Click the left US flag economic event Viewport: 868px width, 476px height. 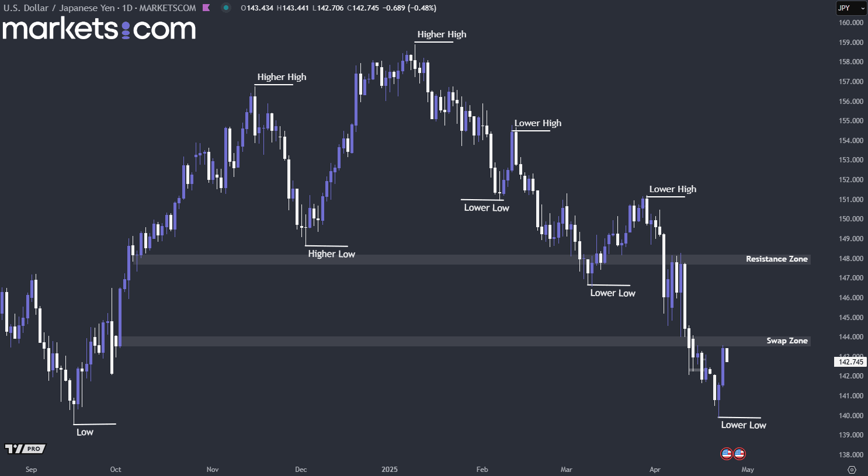pos(727,454)
